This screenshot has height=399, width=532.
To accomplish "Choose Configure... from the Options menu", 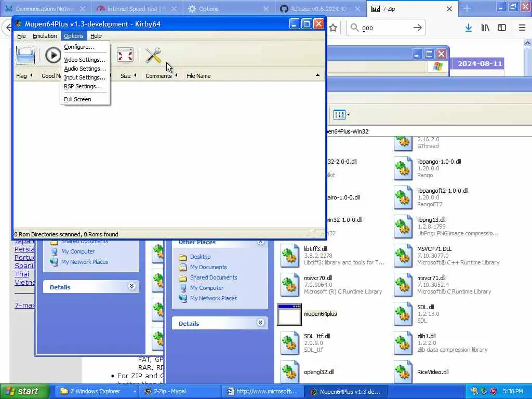I will click(79, 47).
